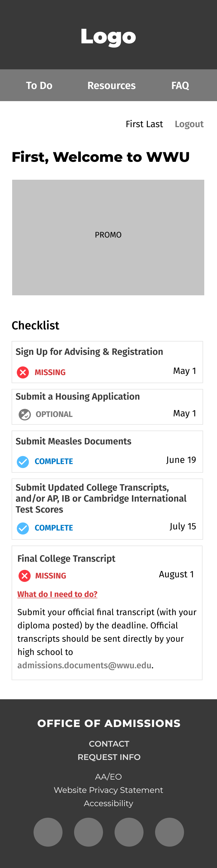Click the red missing icon for Final College Transcript

(25, 576)
